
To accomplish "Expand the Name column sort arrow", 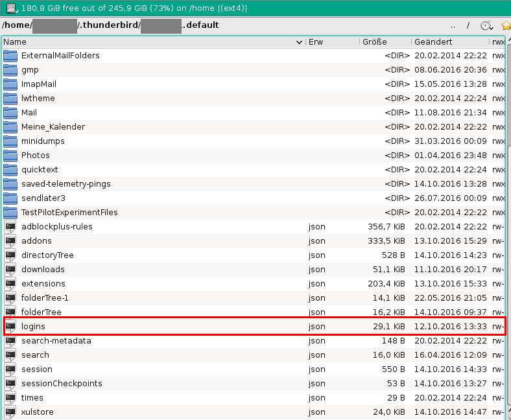I will point(299,42).
